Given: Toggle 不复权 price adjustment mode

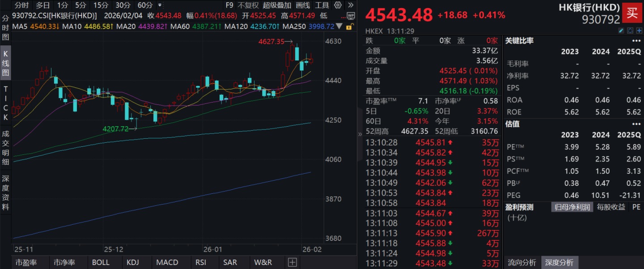Looking at the screenshot, I should click(x=248, y=5).
